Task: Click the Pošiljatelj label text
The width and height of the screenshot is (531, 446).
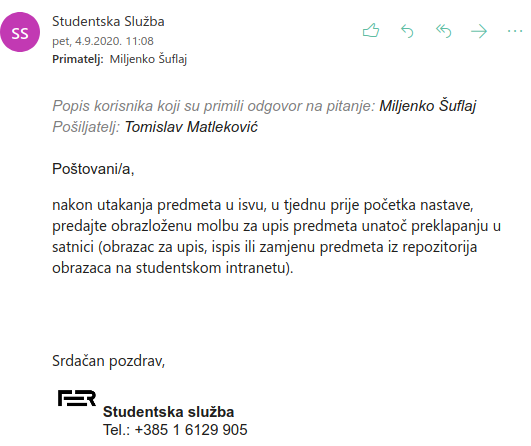Action: coord(86,127)
